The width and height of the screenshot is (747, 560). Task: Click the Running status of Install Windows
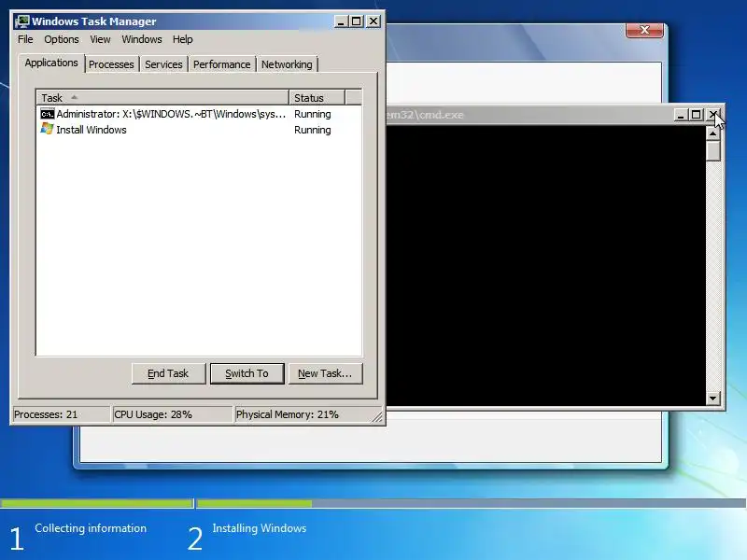[x=313, y=130]
